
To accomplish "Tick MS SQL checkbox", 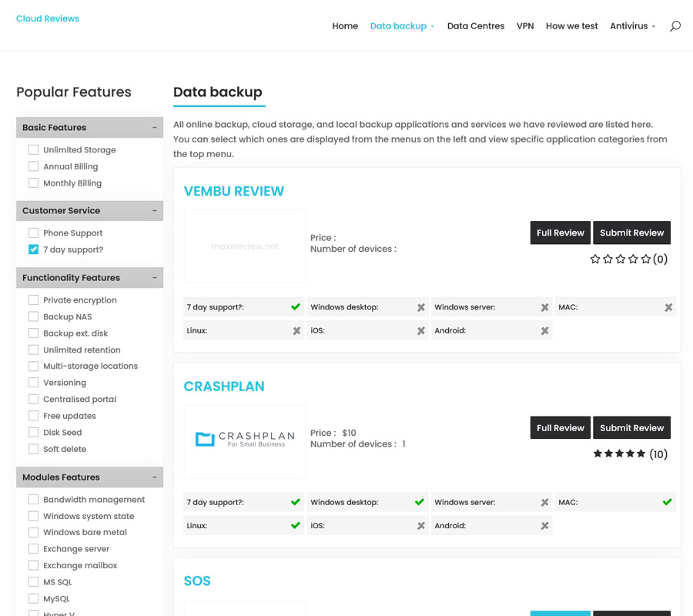I will pos(33,582).
